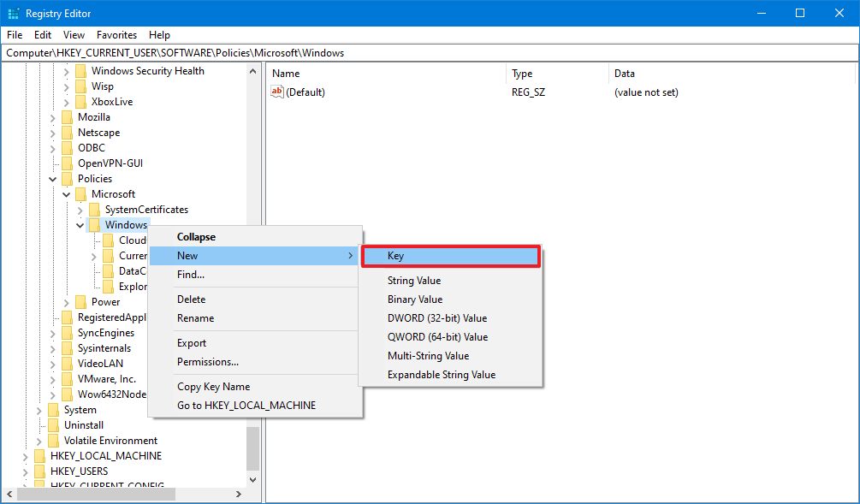Collapse the Policies tree node
860x504 pixels.
(x=53, y=179)
